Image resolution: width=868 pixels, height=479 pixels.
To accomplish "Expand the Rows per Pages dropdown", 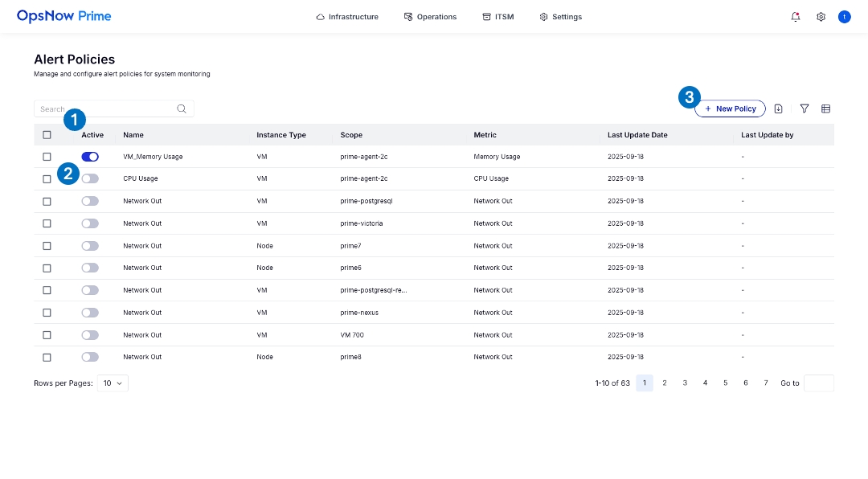I will [113, 383].
